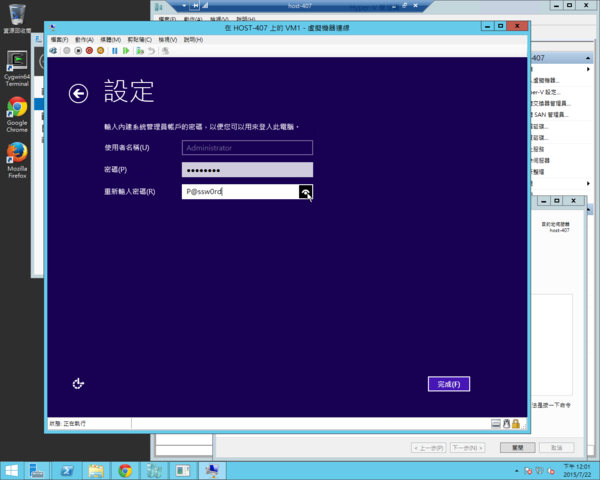Click the 完成(F) finish button
600x480 pixels.
coord(449,384)
